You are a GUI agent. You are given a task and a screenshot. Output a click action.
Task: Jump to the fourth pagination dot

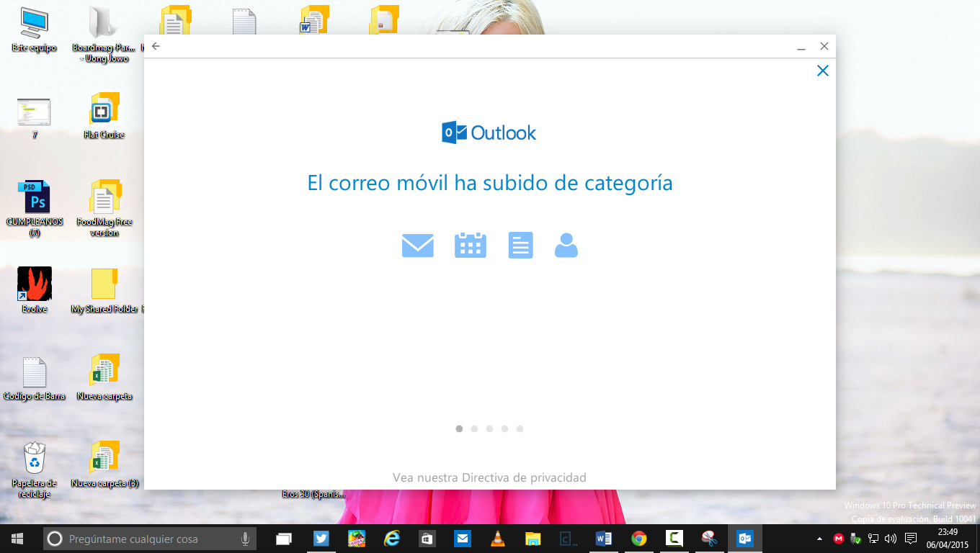click(x=504, y=428)
